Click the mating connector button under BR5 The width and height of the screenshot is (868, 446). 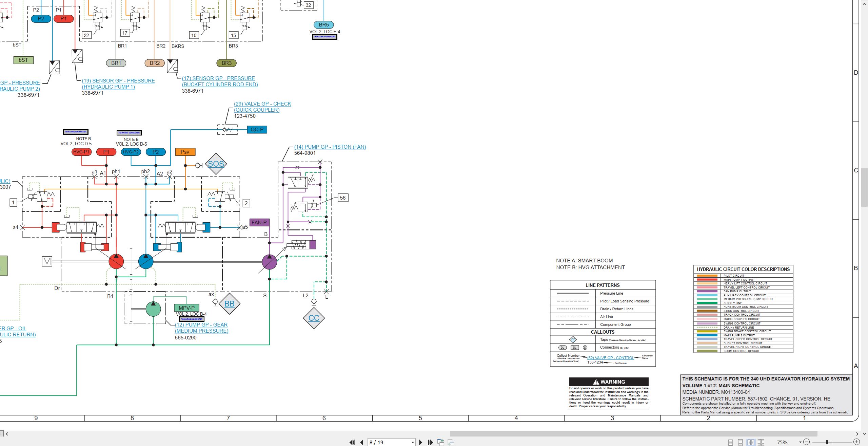(324, 37)
